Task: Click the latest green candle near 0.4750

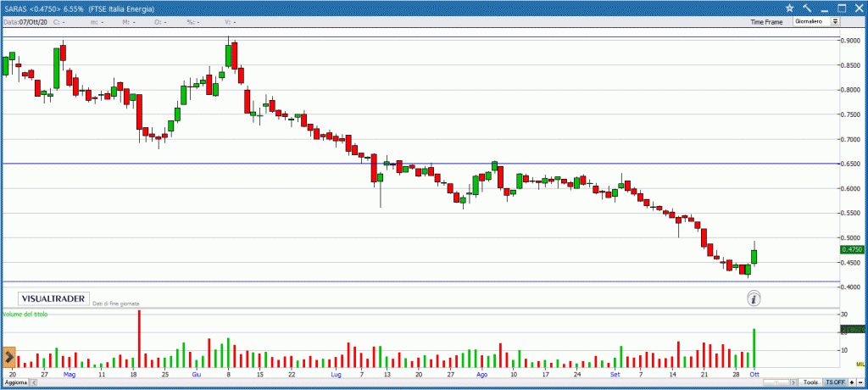Action: (x=754, y=257)
